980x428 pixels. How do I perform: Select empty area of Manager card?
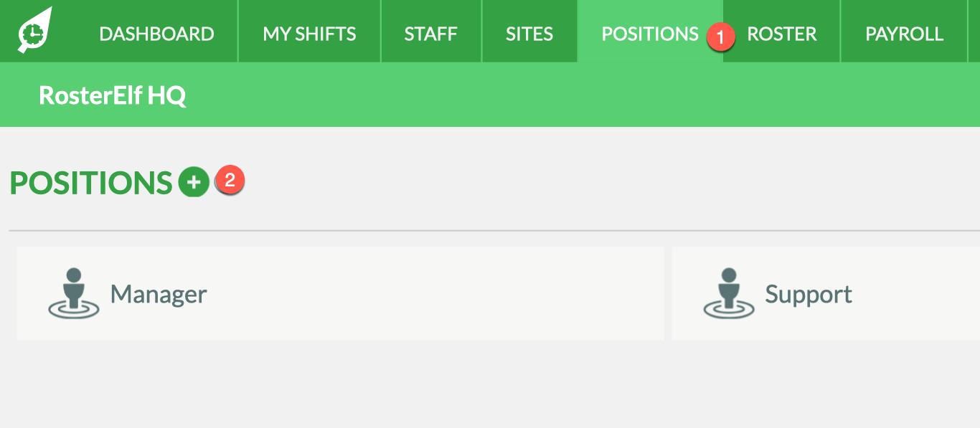point(430,293)
